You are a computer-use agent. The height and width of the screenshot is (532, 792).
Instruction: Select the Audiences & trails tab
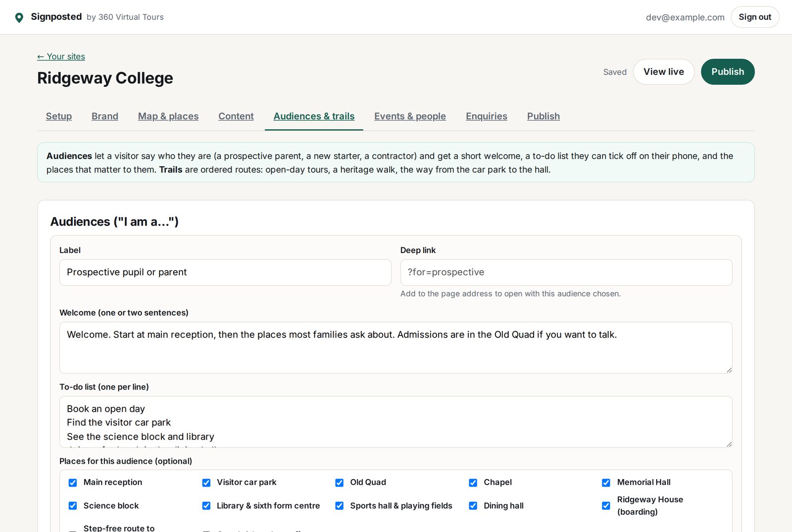(x=314, y=116)
